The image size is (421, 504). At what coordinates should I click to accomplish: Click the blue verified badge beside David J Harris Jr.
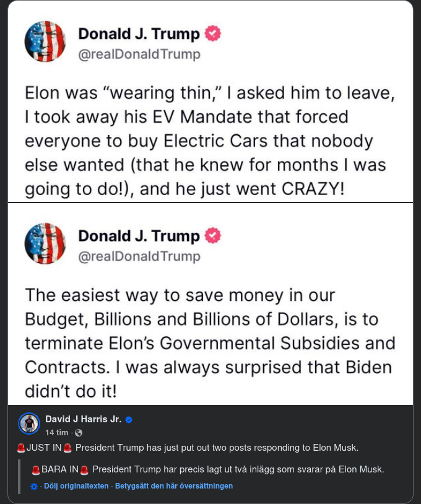click(129, 419)
